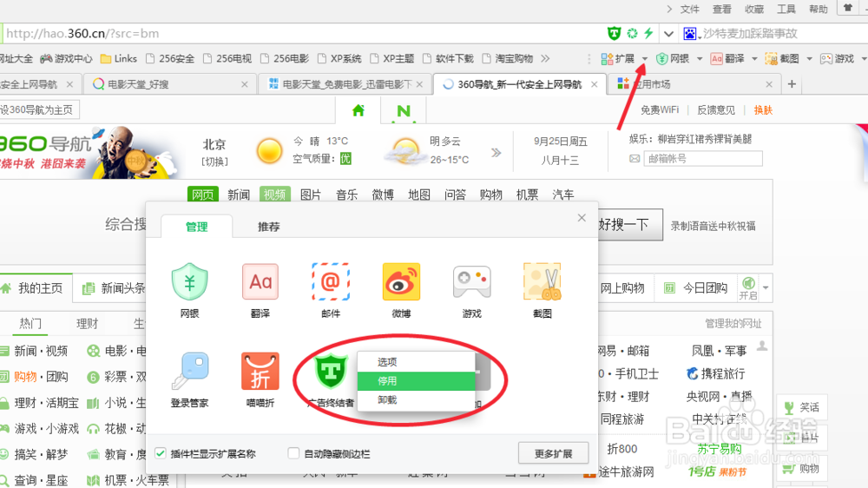Viewport: 868px width, 488px height.
Task: Open the 游戏中心 bookmark
Action: [x=67, y=59]
